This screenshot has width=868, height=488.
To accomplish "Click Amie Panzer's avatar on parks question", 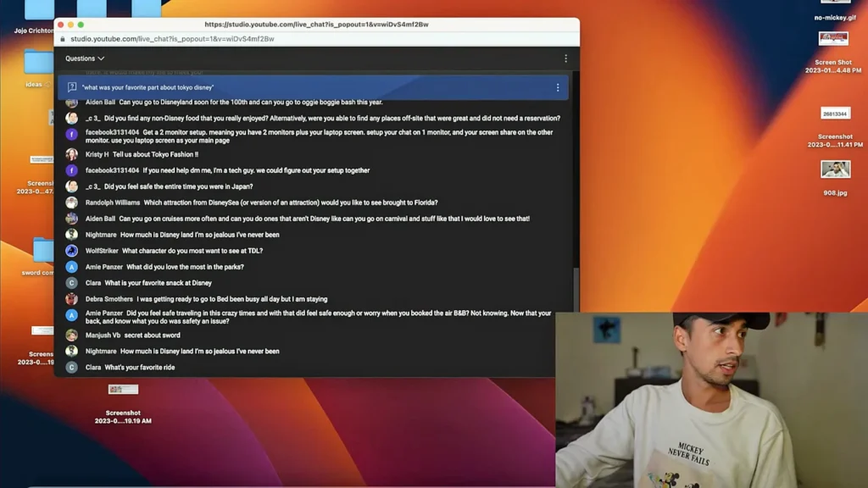I will pyautogui.click(x=71, y=267).
